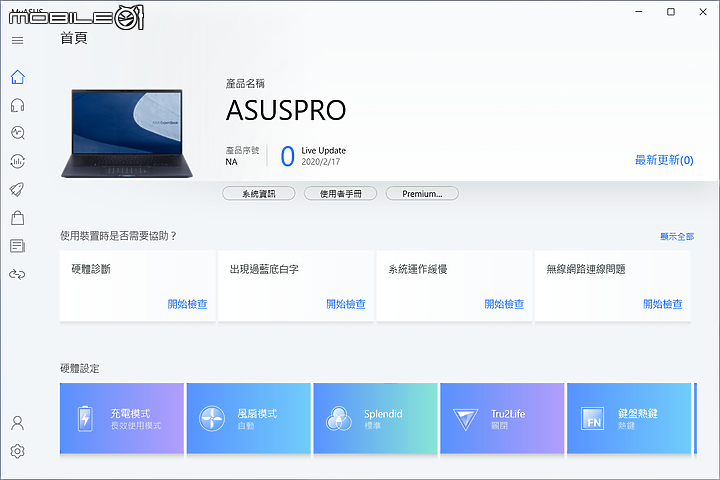Click the Premium... button
This screenshot has height=480, width=720.
pos(422,193)
